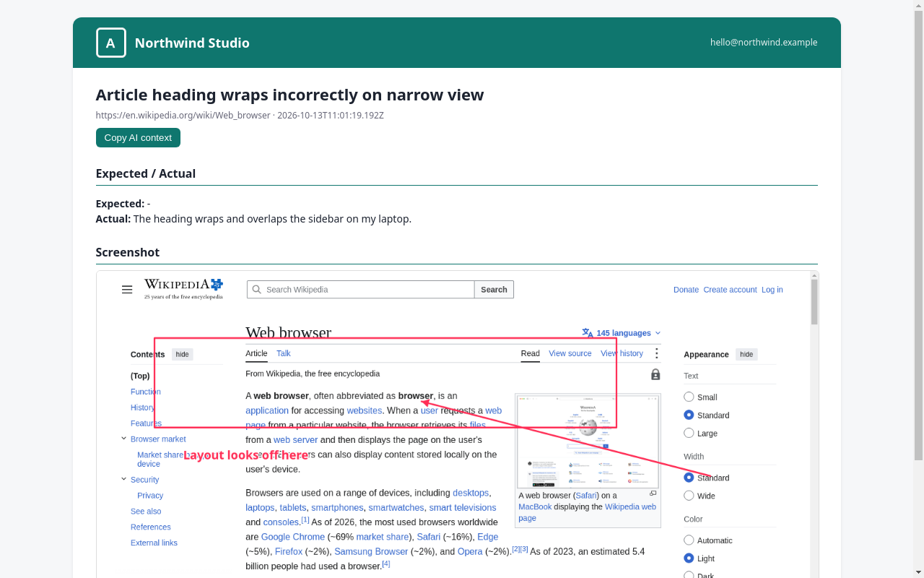
Task: Jump to See also section
Action: [x=146, y=512]
